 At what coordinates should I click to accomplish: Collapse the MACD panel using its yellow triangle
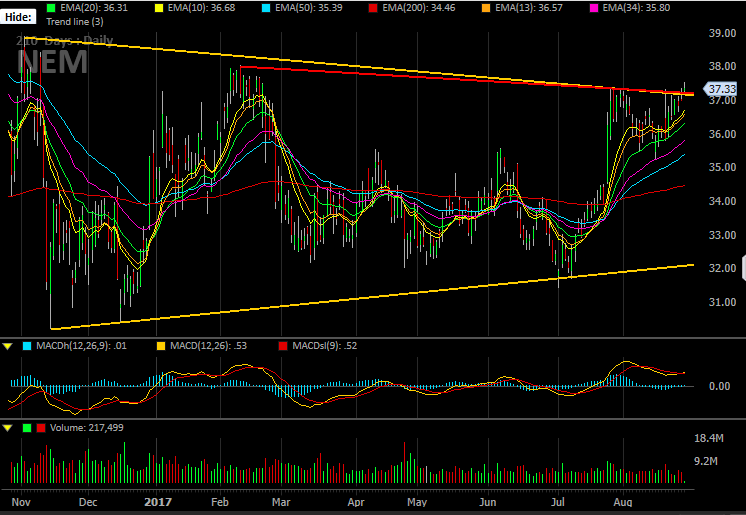(8, 346)
